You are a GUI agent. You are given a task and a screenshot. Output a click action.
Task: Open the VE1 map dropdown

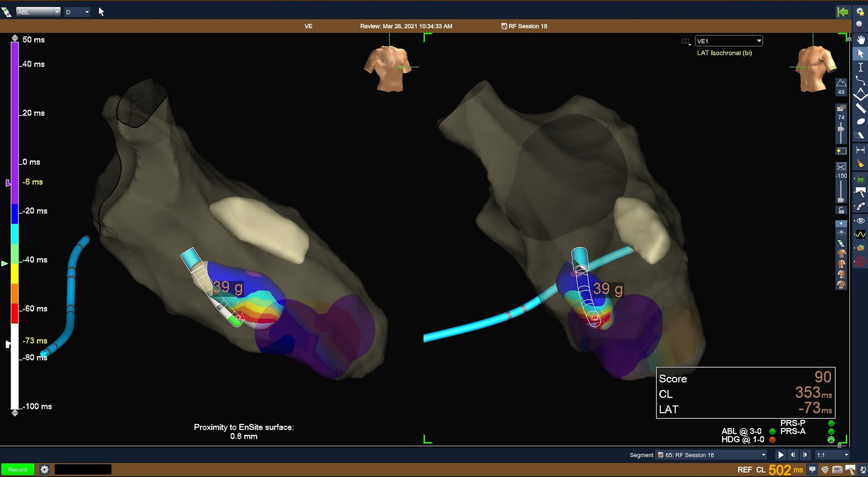click(728, 41)
